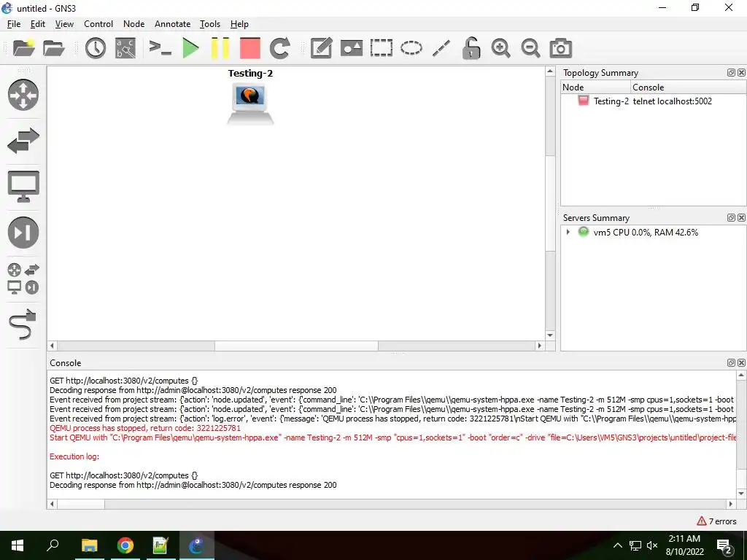Open the Tools menu
Viewport: 747px width, 560px height.
click(210, 24)
